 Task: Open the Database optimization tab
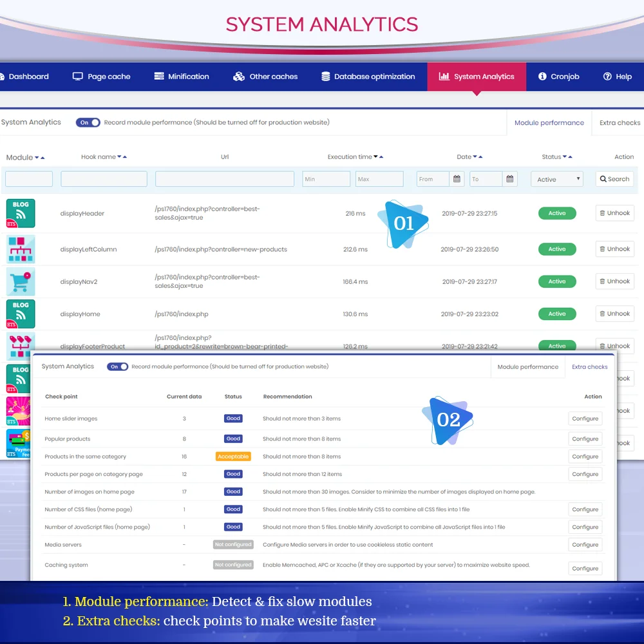[368, 77]
